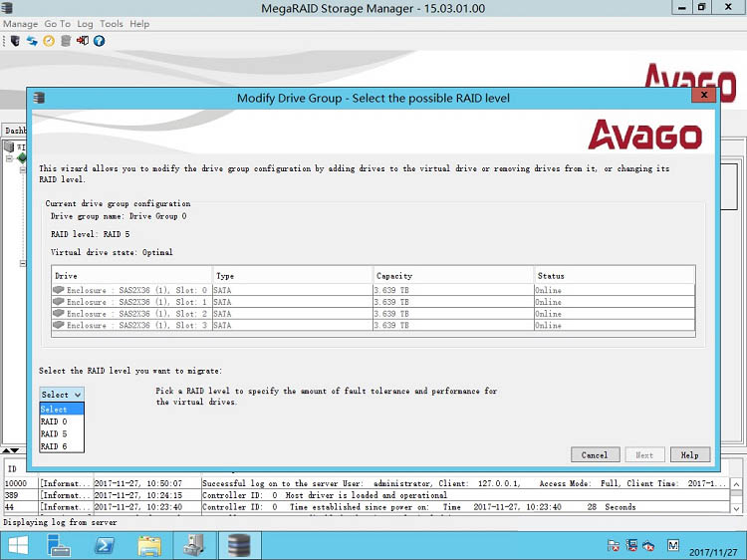
Task: Click the Drive column header
Action: (x=131, y=275)
